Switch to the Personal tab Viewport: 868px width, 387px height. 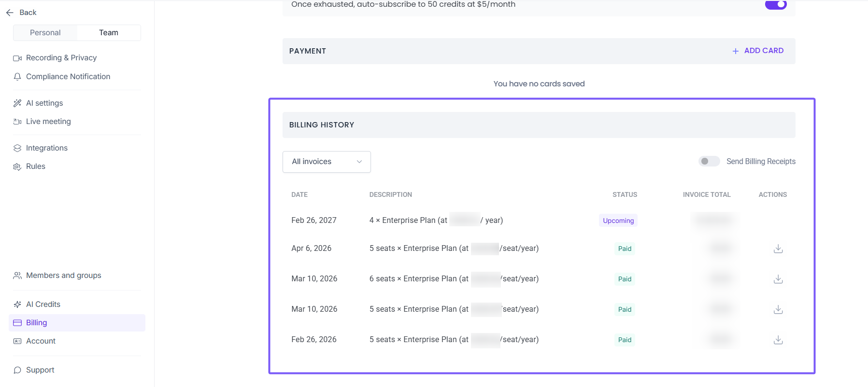point(45,33)
